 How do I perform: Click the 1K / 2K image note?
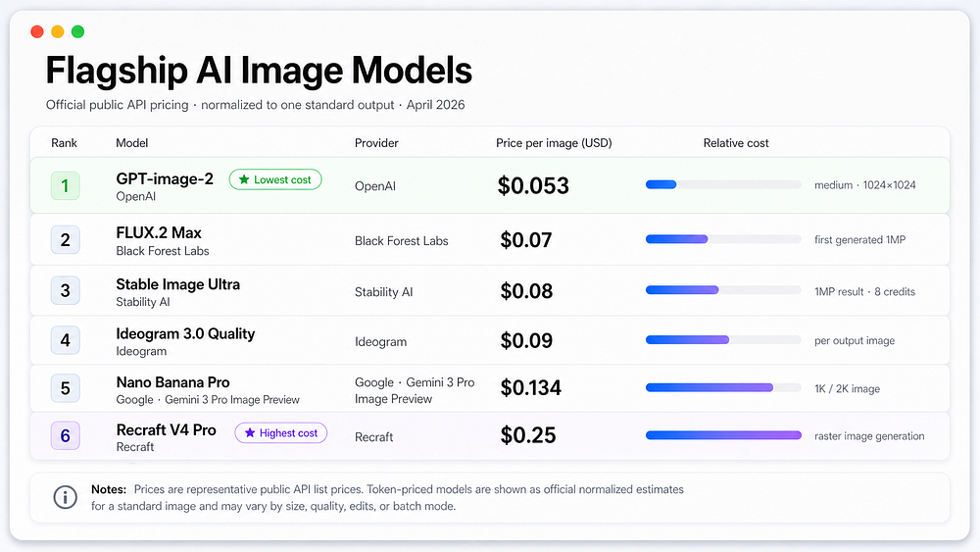847,389
